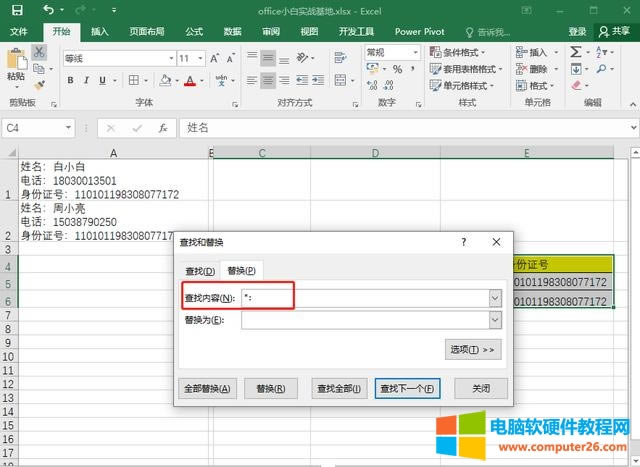This screenshot has width=640, height=467.
Task: Switch to the 查找 tab in the dialog
Action: [197, 271]
